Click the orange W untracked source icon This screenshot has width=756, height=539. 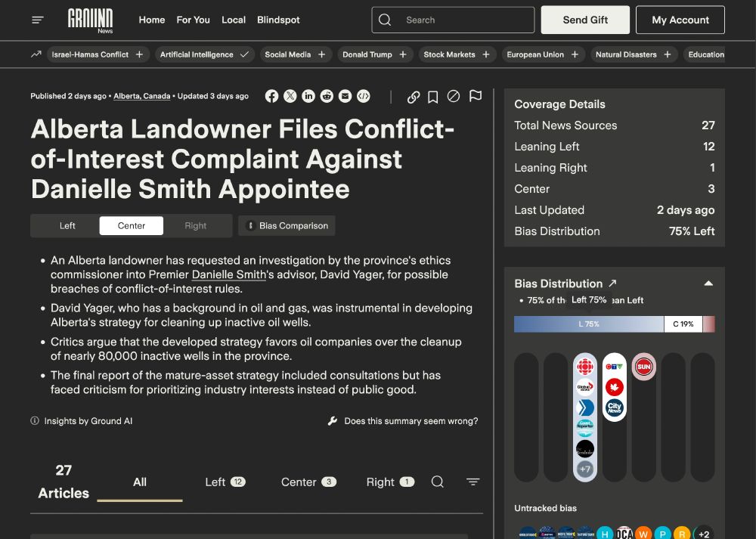click(643, 532)
